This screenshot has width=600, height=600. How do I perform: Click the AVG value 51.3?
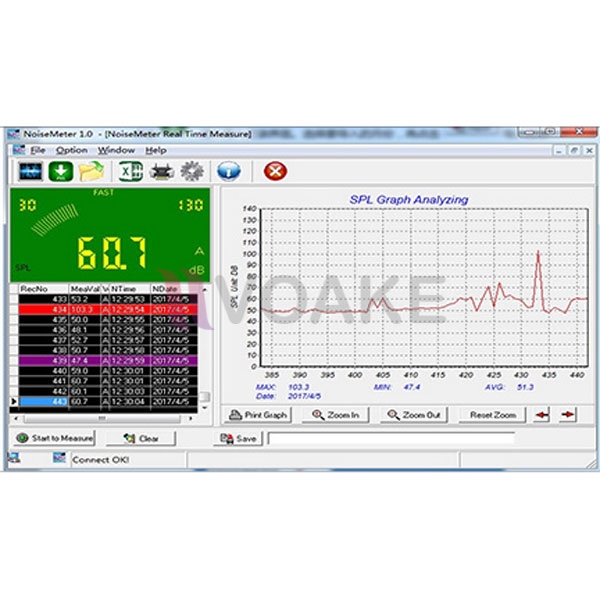525,387
